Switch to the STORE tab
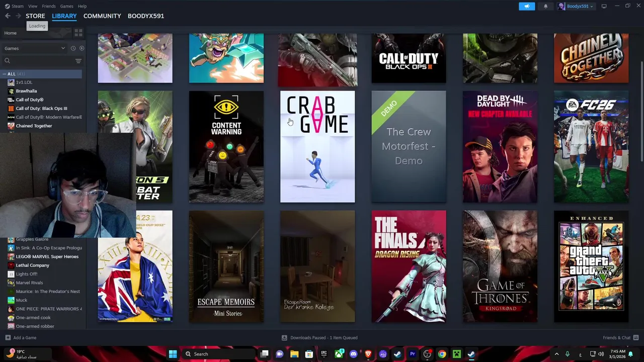 coord(35,16)
